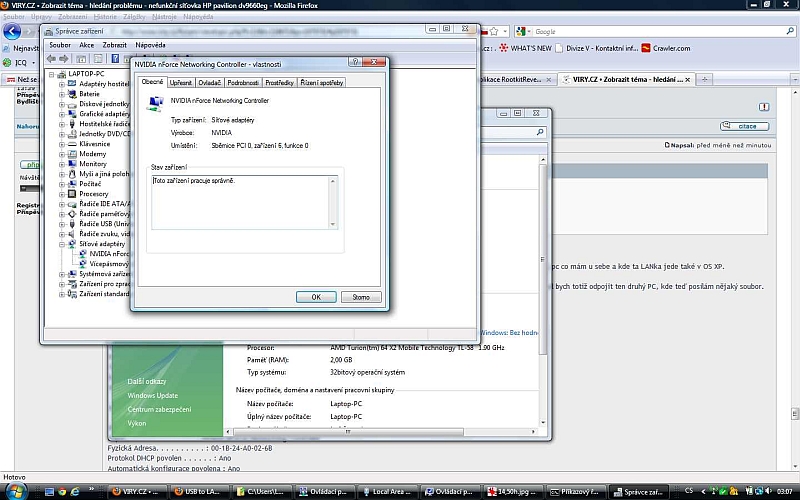The image size is (800, 500).
Task: Select the VIRY.CZ Firefox tab
Action: click(x=626, y=80)
